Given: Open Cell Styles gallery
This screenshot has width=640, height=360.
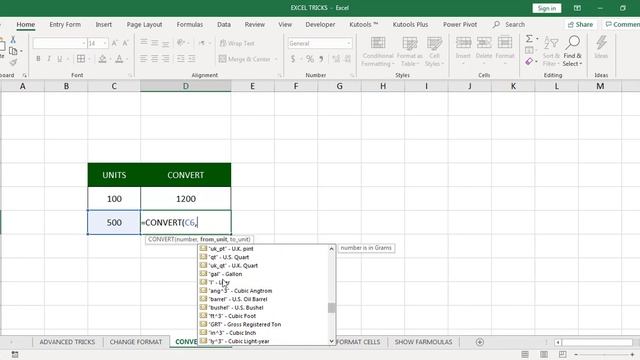Looking at the screenshot, I should click(x=434, y=51).
